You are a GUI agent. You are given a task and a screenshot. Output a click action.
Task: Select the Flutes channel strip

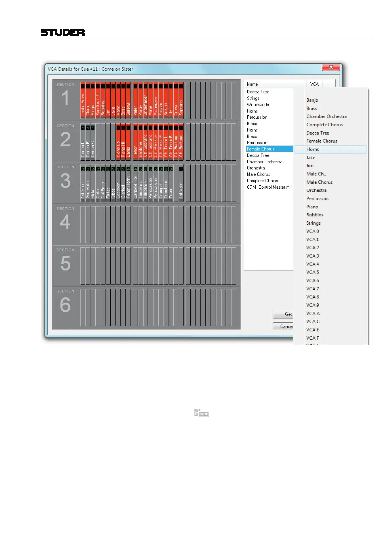pyautogui.click(x=108, y=183)
